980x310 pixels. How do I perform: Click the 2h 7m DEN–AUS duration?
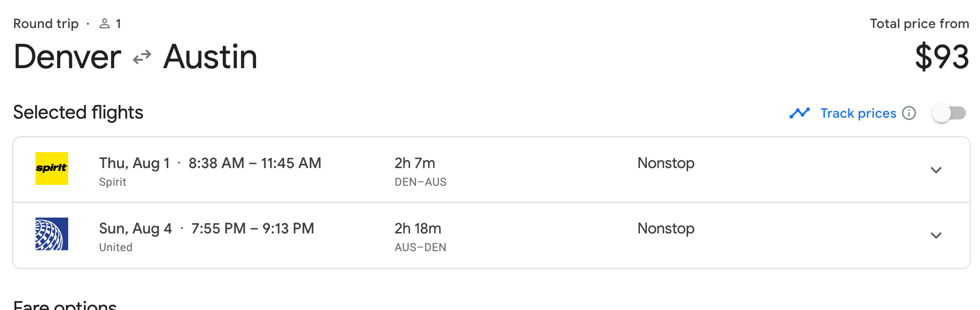point(415,163)
